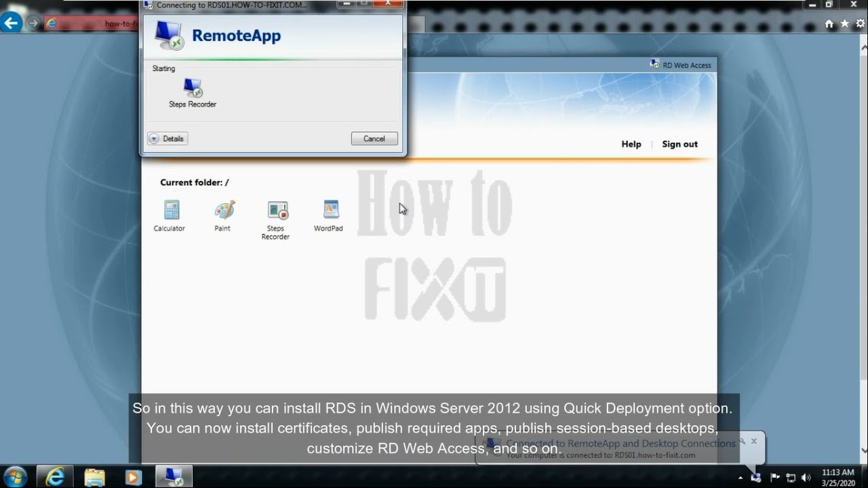Open the Action Center flag icon

coord(774,478)
